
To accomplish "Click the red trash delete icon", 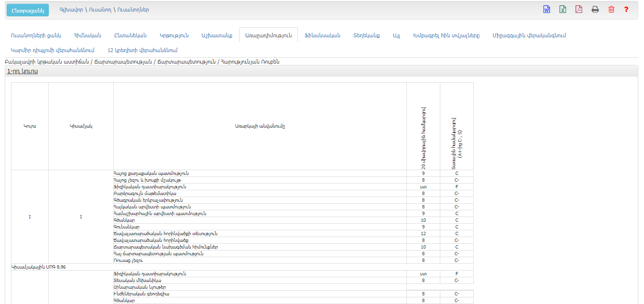I will tap(611, 10).
